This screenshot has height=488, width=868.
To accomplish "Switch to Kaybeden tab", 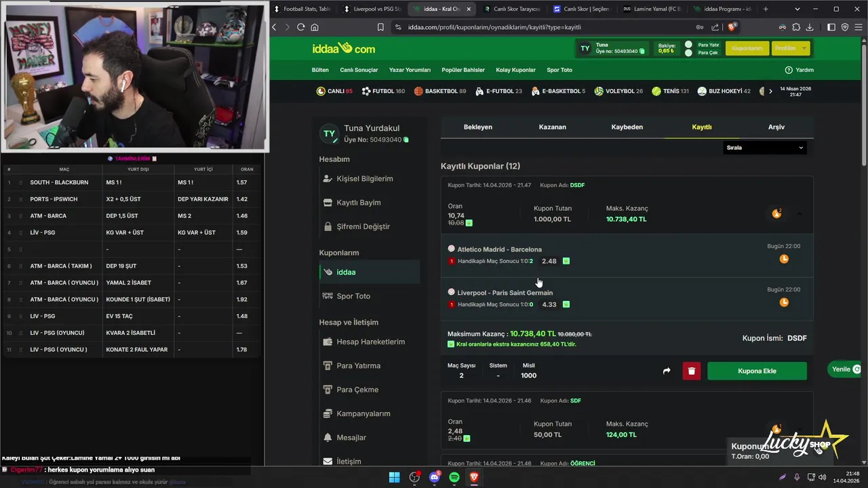I will [627, 127].
